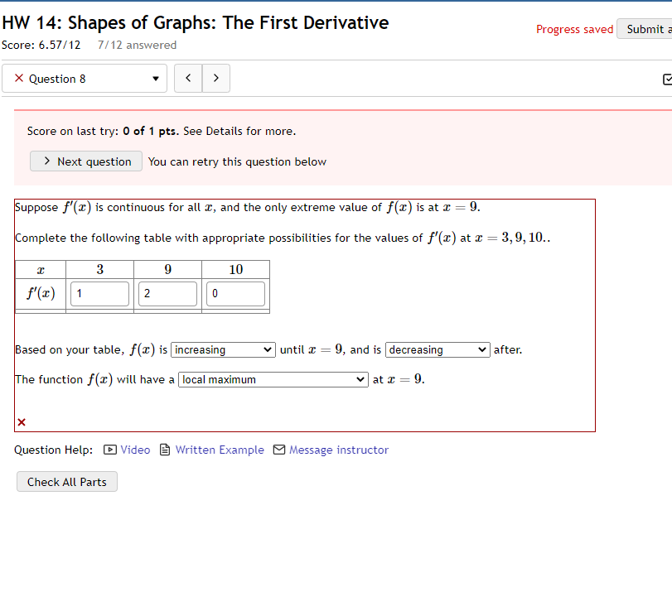
Task: Click the Video help play icon
Action: (109, 450)
